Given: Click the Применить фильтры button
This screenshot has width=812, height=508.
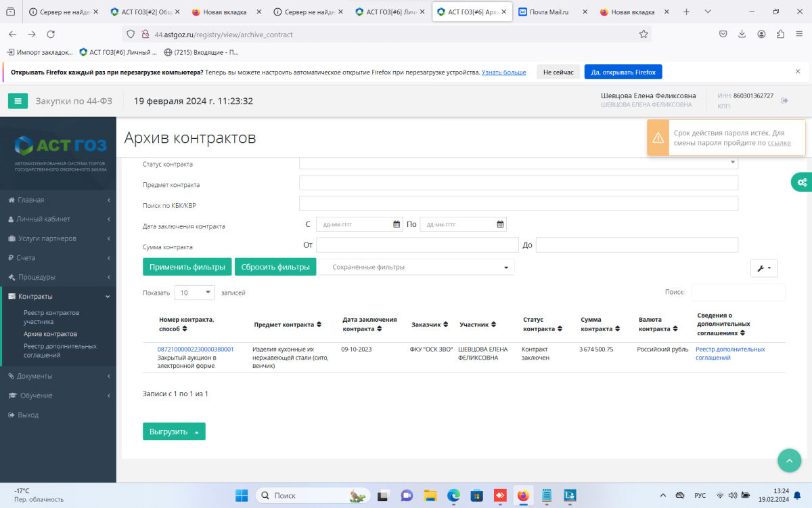Looking at the screenshot, I should (x=187, y=267).
